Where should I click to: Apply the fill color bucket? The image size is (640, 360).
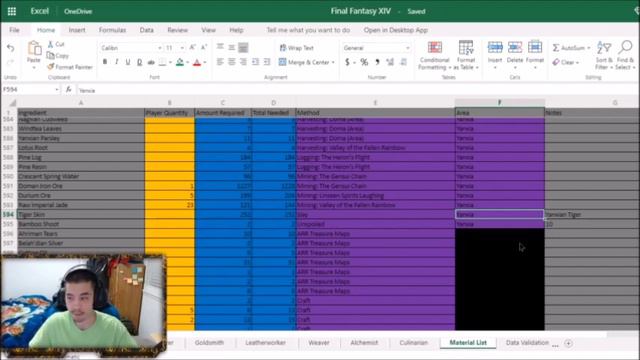(180, 62)
